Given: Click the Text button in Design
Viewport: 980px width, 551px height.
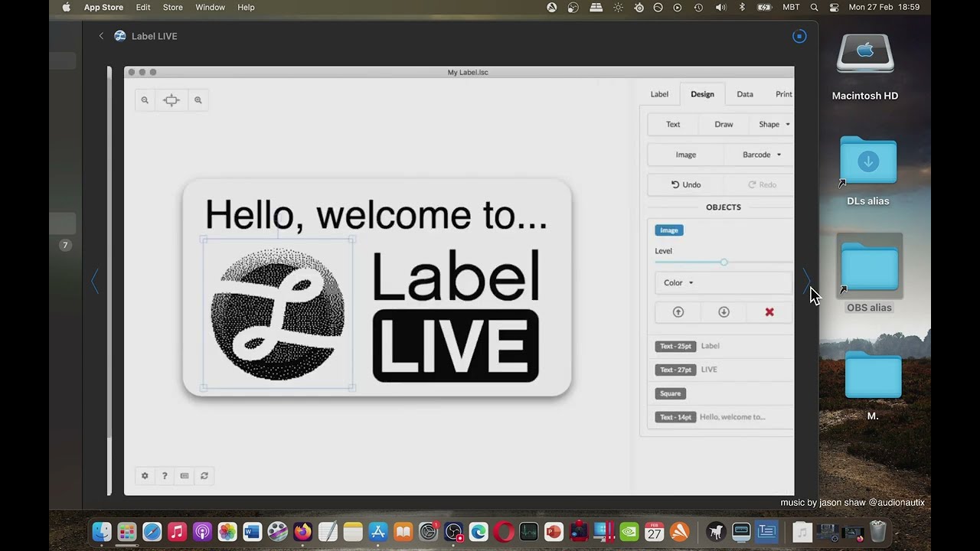Looking at the screenshot, I should click(673, 124).
